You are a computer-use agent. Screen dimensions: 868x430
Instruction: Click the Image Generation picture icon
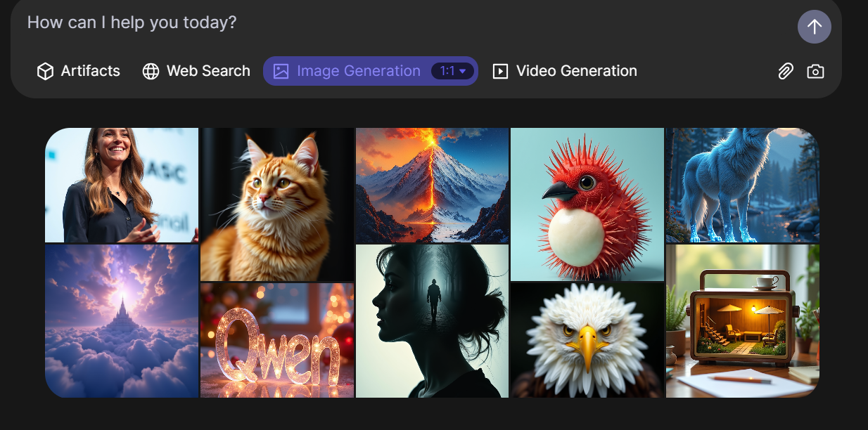click(281, 71)
